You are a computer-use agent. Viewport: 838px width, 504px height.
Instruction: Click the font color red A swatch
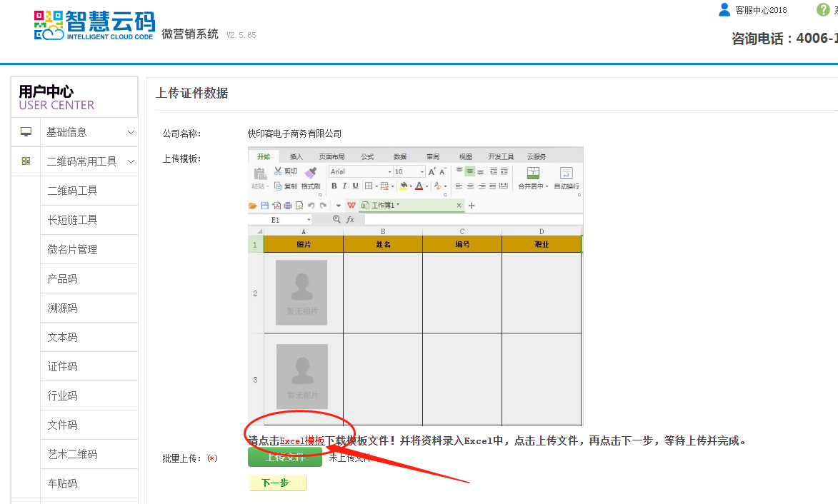pyautogui.click(x=419, y=186)
